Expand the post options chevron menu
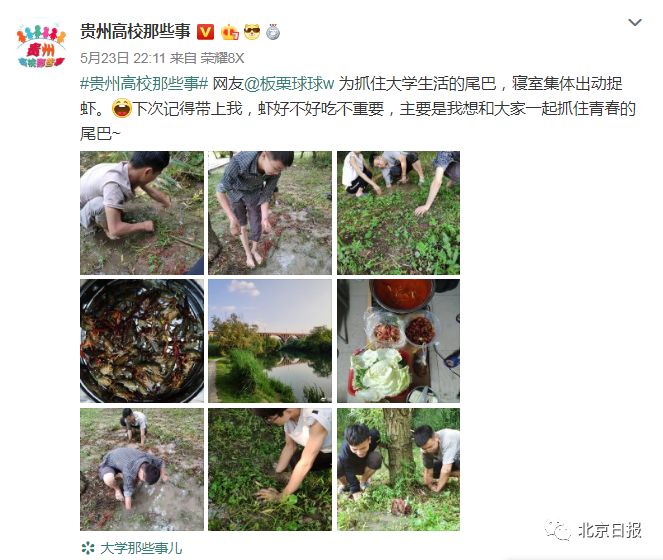663x560 pixels. click(x=635, y=22)
